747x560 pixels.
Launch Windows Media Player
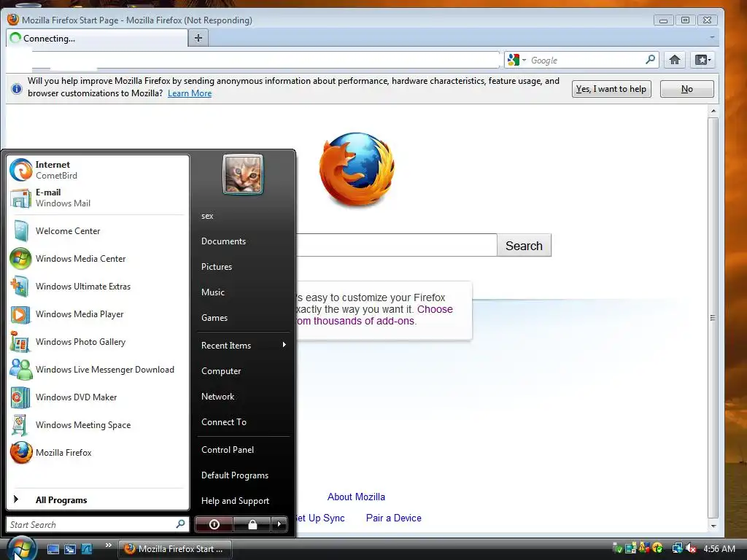click(98, 314)
